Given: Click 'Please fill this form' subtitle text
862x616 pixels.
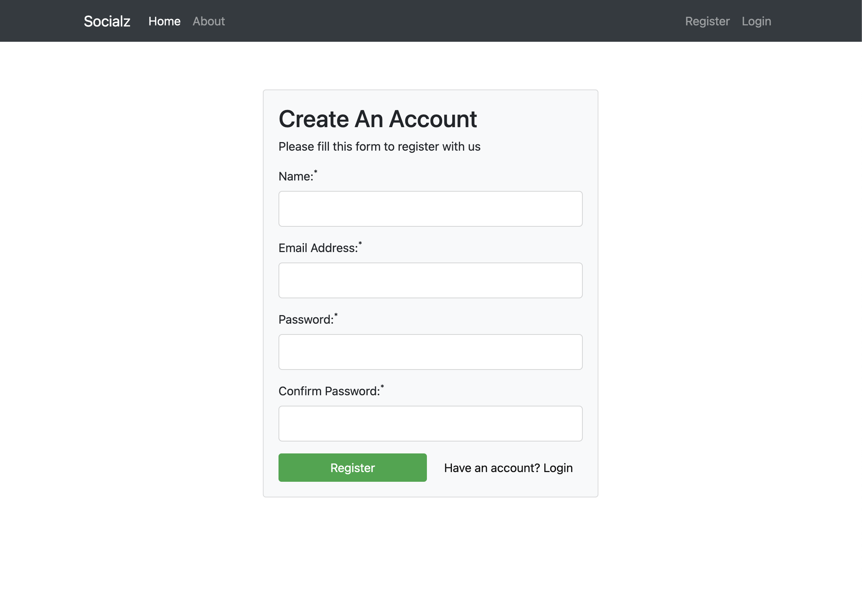Looking at the screenshot, I should [379, 147].
